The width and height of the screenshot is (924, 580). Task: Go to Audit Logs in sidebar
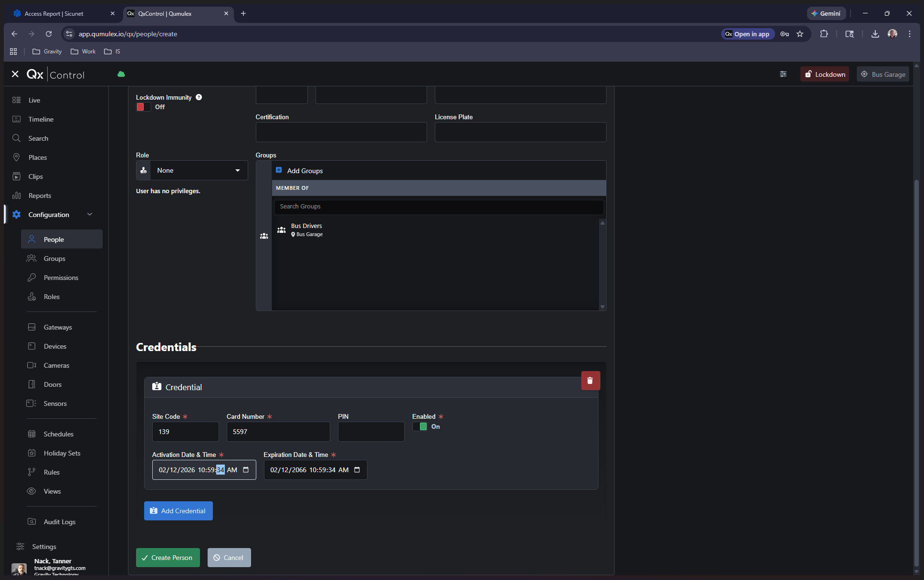59,522
